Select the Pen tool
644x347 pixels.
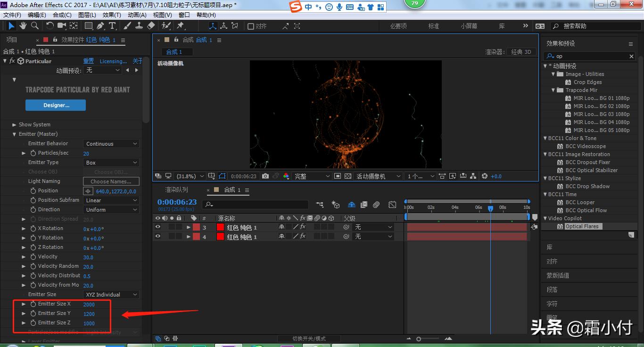pos(101,26)
